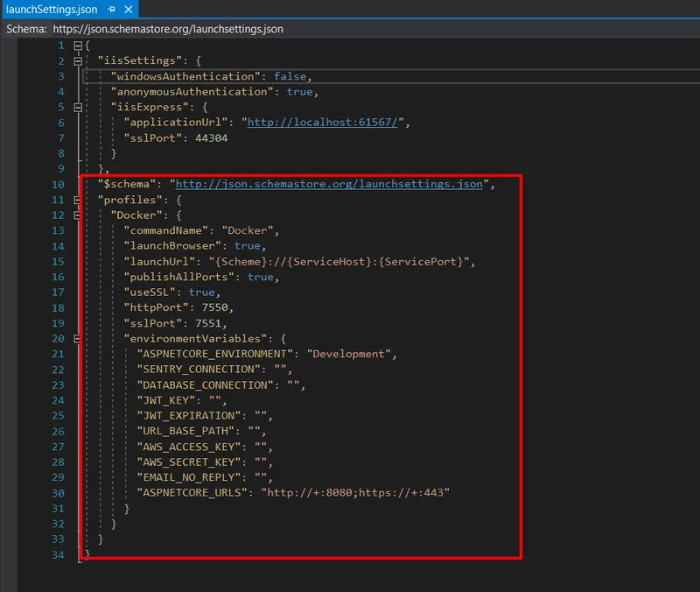Click line number 34 in gutter
The width and height of the screenshot is (700, 592).
[x=58, y=555]
